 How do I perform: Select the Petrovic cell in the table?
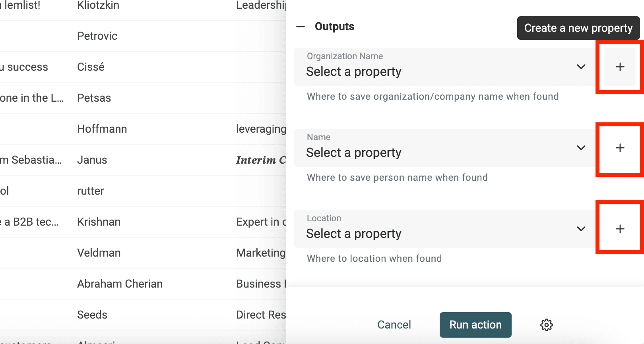point(97,36)
